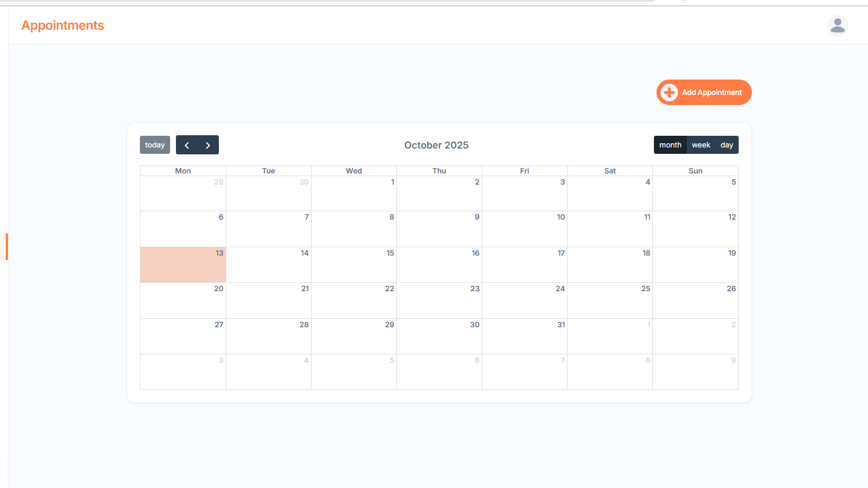Screen dimensions: 868x488
Task: Switch to week view
Action: pyautogui.click(x=701, y=145)
